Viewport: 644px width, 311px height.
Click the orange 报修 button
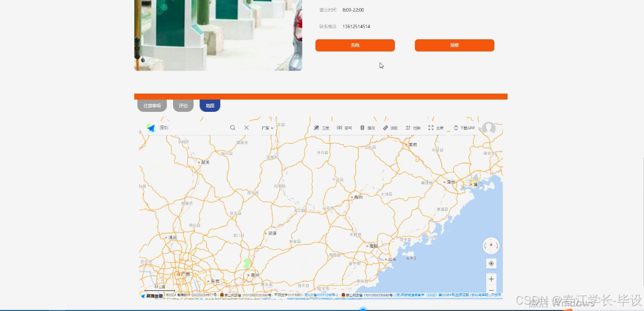[x=454, y=45]
